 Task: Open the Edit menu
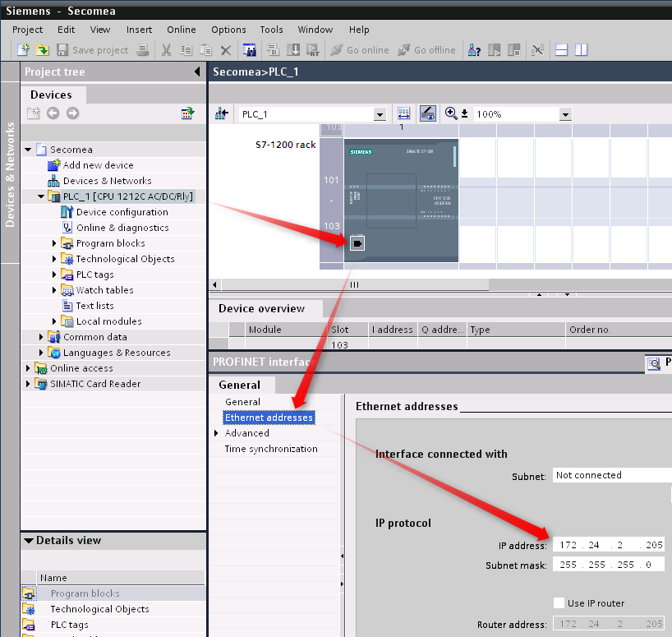66,30
